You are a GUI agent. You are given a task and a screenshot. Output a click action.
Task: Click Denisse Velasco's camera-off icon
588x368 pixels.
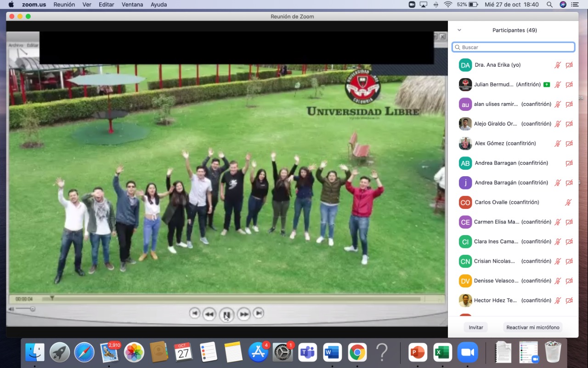coord(569,281)
